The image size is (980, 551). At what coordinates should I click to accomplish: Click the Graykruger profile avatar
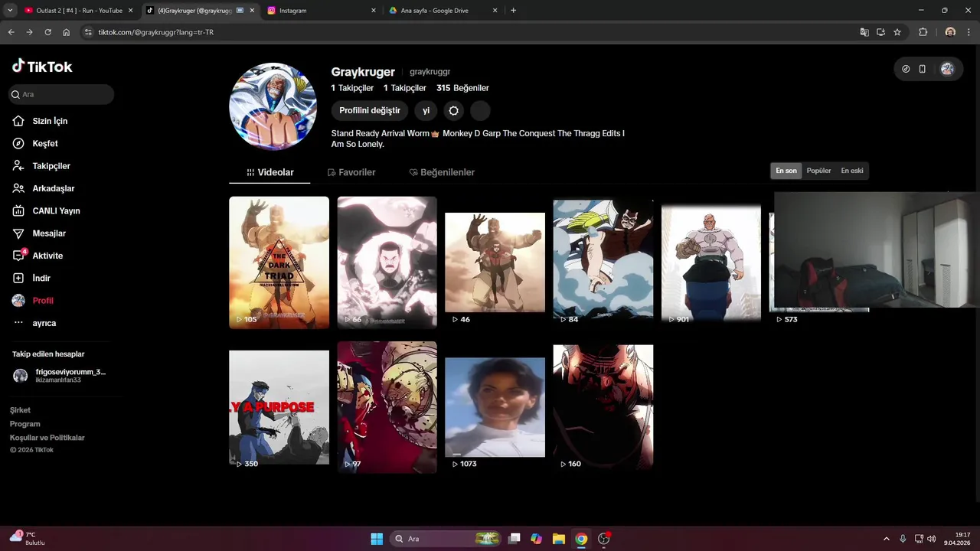(273, 106)
